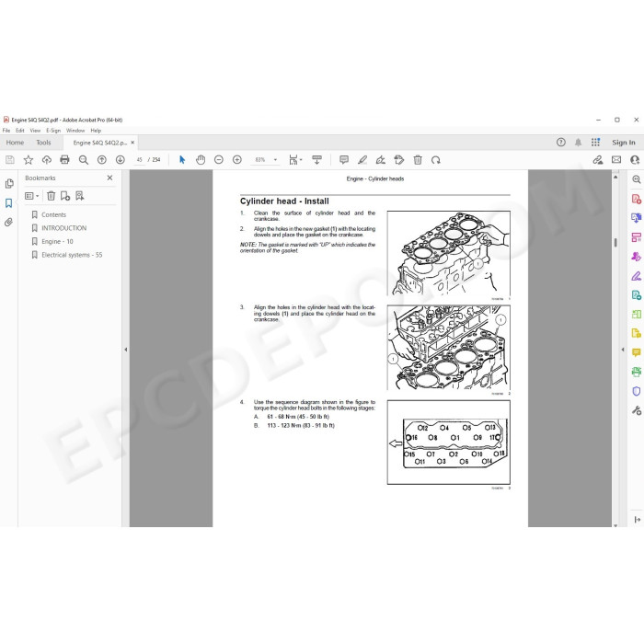Image resolution: width=644 pixels, height=644 pixels.
Task: Enable scrolling mode page display icon
Action: [x=316, y=160]
